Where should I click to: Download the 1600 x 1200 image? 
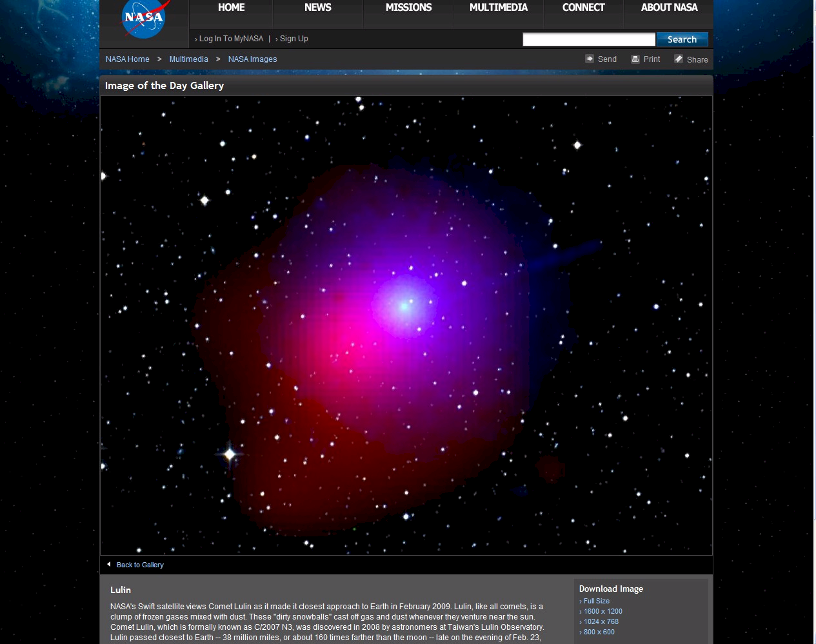pos(603,611)
